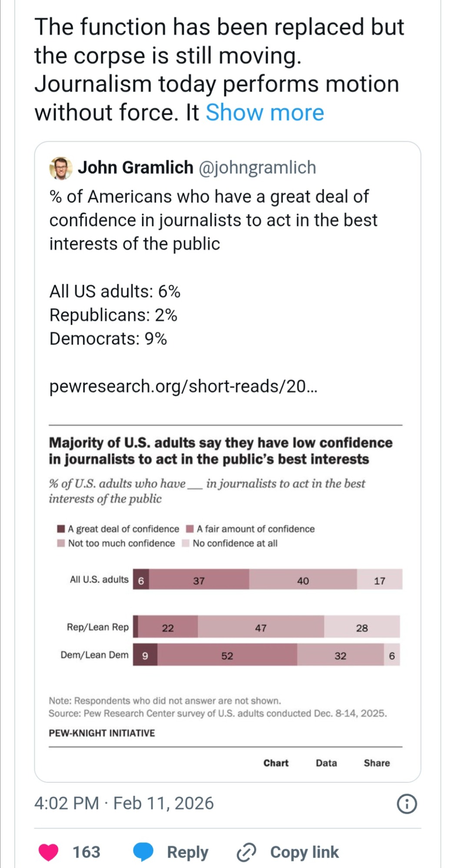The width and height of the screenshot is (451, 868).
Task: Switch to the Chart tab
Action: [x=276, y=763]
